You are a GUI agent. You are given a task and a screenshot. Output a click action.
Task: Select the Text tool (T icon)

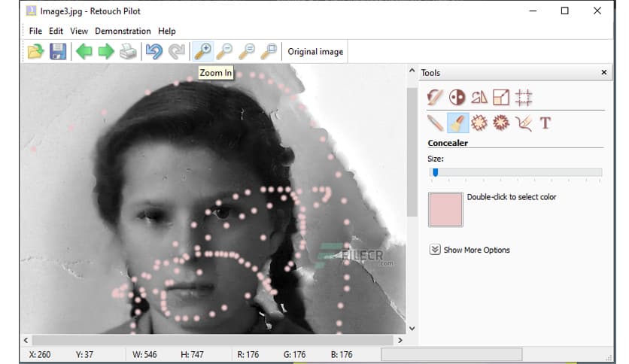[x=545, y=123]
